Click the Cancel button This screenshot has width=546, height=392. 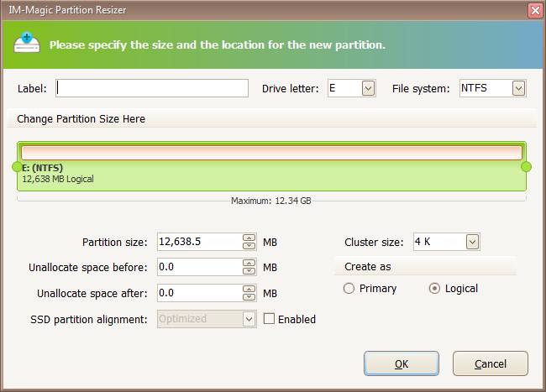[x=491, y=363]
